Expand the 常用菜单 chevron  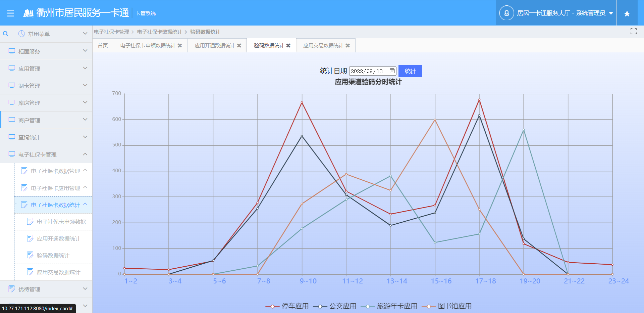[85, 34]
